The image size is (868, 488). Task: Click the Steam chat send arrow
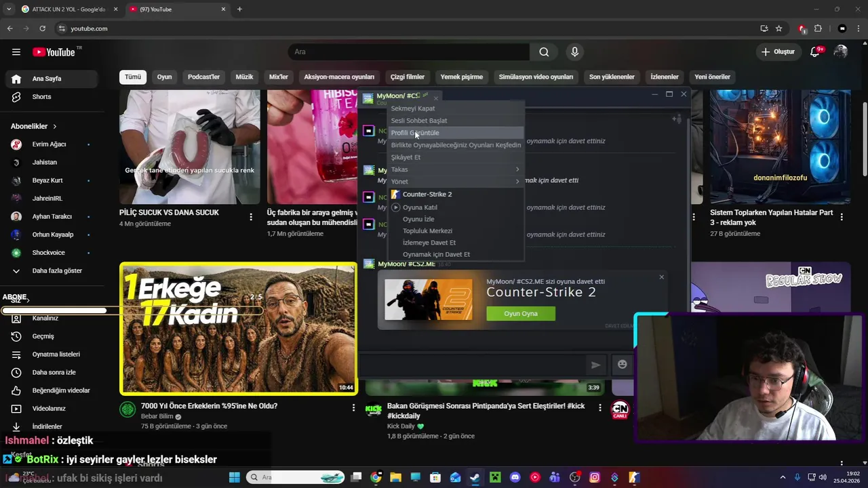(595, 365)
